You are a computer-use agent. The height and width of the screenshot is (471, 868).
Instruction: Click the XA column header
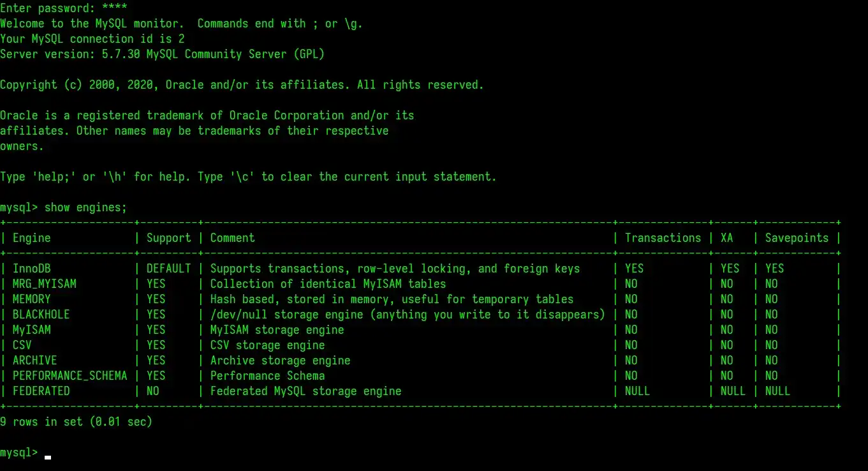[x=726, y=238]
